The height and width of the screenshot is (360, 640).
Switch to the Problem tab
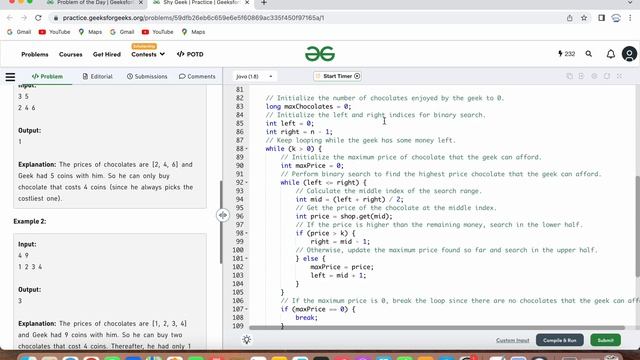coord(47,76)
